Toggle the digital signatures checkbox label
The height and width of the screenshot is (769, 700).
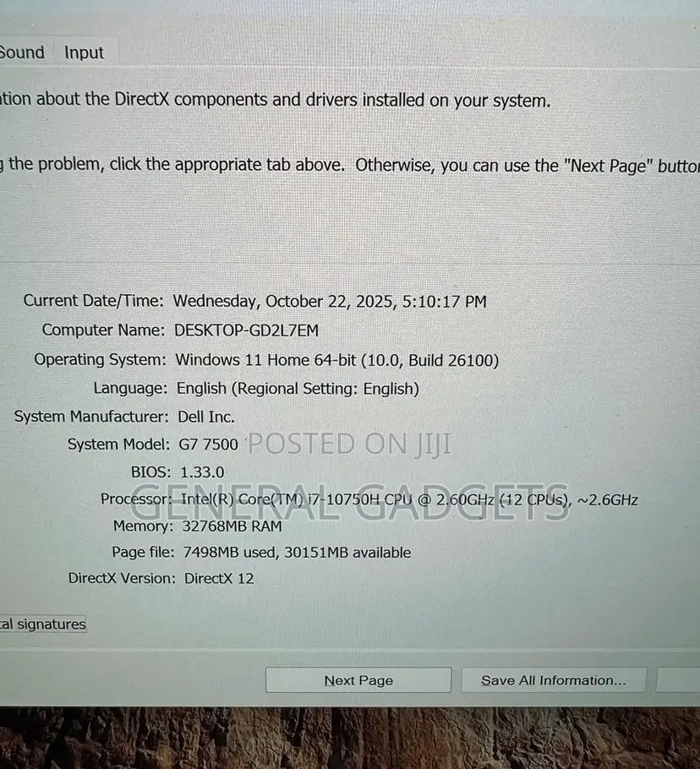pos(42,624)
